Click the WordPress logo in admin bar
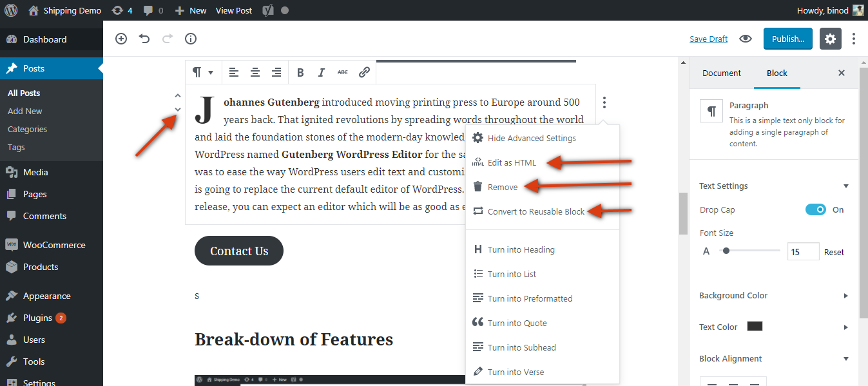Image resolution: width=868 pixels, height=386 pixels. pyautogui.click(x=11, y=10)
